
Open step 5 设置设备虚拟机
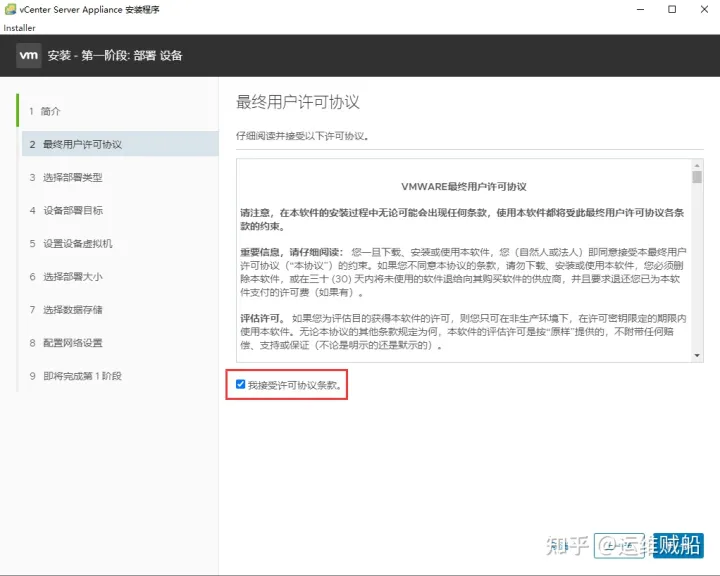[77, 243]
